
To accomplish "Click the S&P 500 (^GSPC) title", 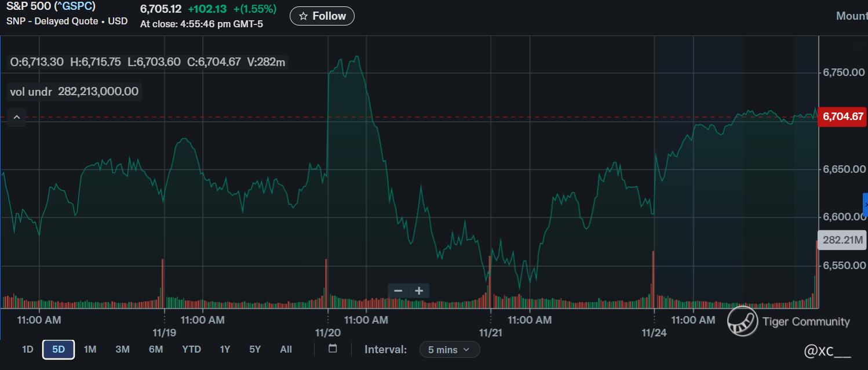I will click(x=51, y=7).
